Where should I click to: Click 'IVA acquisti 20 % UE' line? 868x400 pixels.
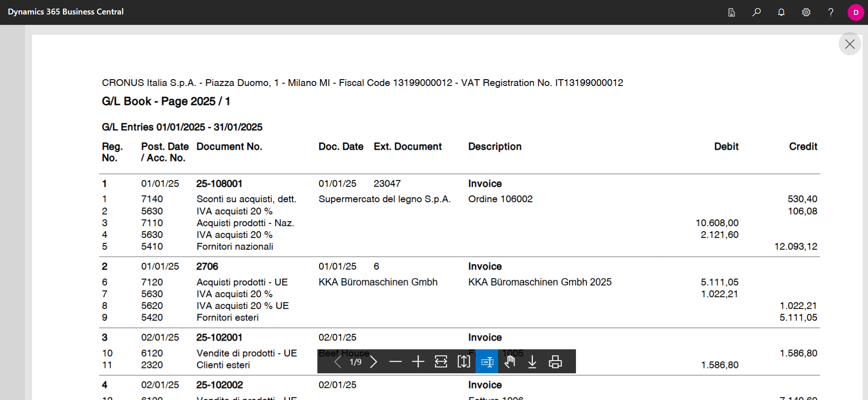pos(242,306)
